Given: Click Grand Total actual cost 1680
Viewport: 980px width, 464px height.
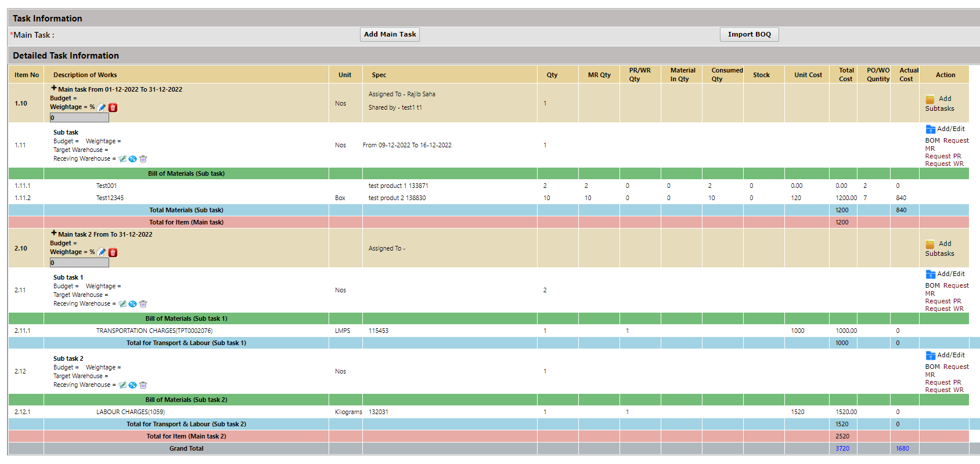Looking at the screenshot, I should 902,449.
